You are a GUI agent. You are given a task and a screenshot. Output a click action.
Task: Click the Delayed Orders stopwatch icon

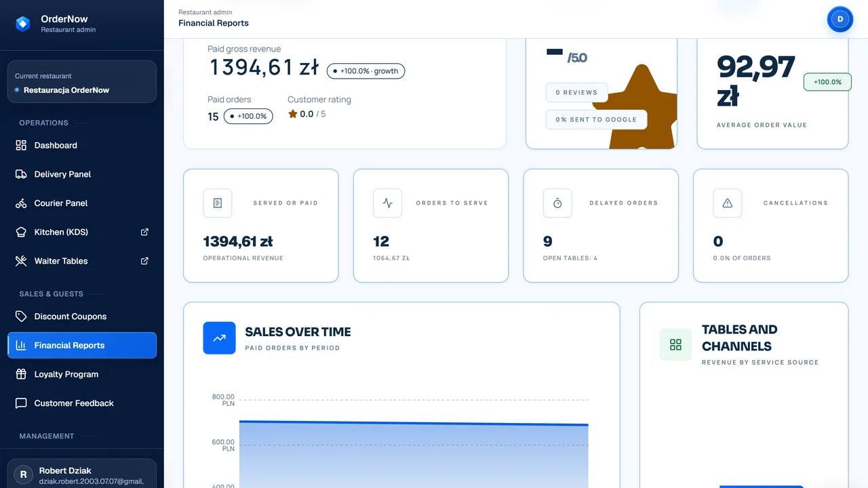click(x=557, y=203)
